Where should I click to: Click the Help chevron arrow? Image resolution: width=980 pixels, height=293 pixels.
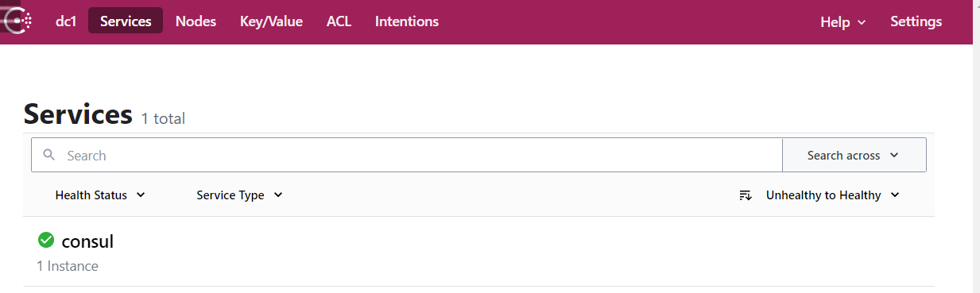(x=862, y=23)
